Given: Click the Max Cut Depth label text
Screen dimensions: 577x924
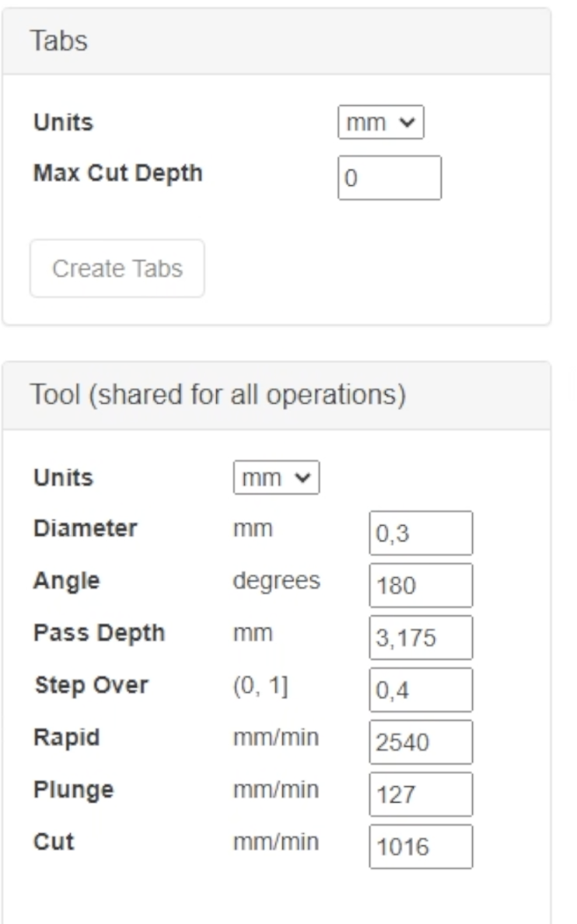Looking at the screenshot, I should point(117,173).
